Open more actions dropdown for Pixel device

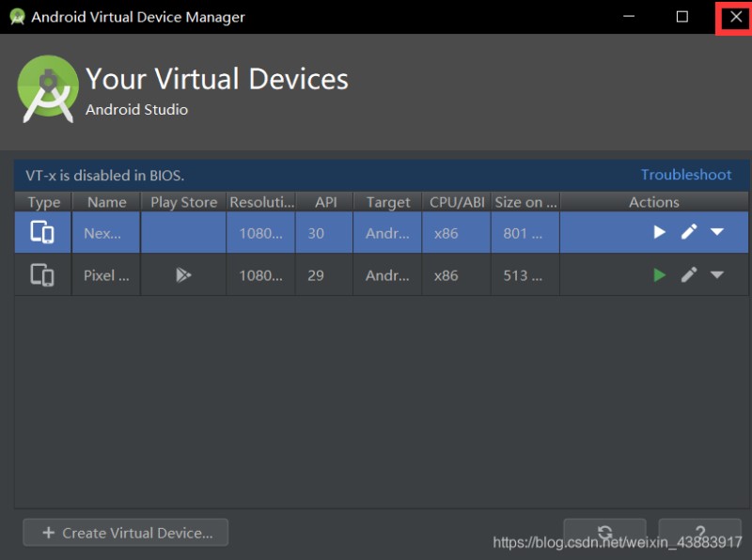717,275
